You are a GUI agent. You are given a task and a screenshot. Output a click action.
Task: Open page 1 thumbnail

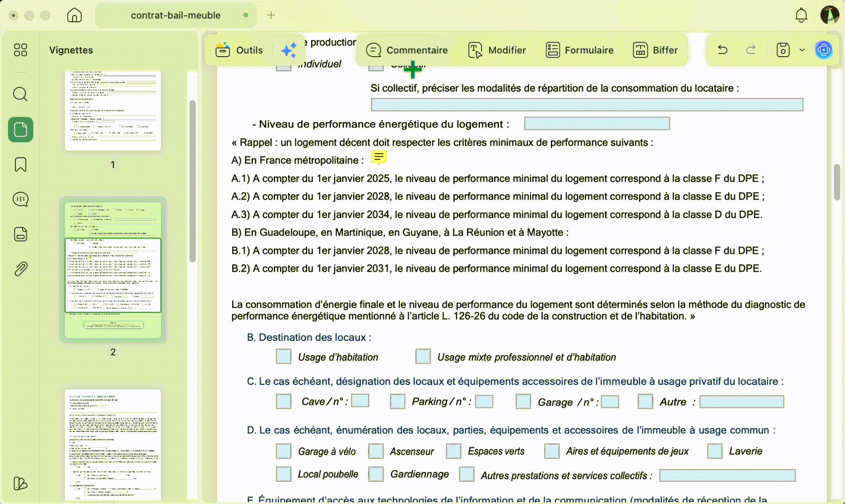[x=113, y=110]
